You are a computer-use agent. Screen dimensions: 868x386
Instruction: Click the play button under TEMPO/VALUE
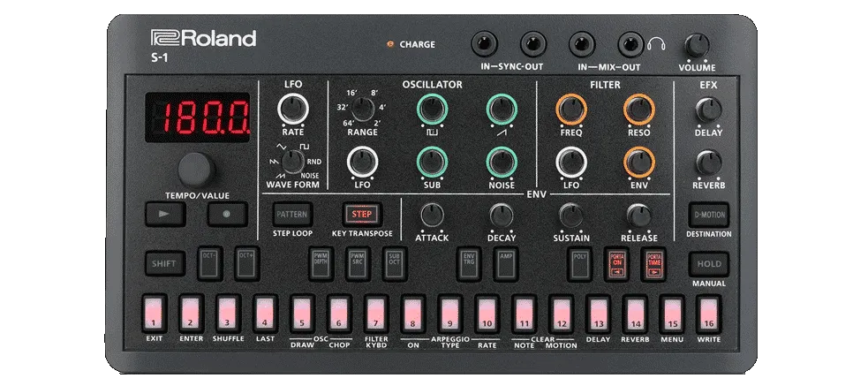pos(165,214)
